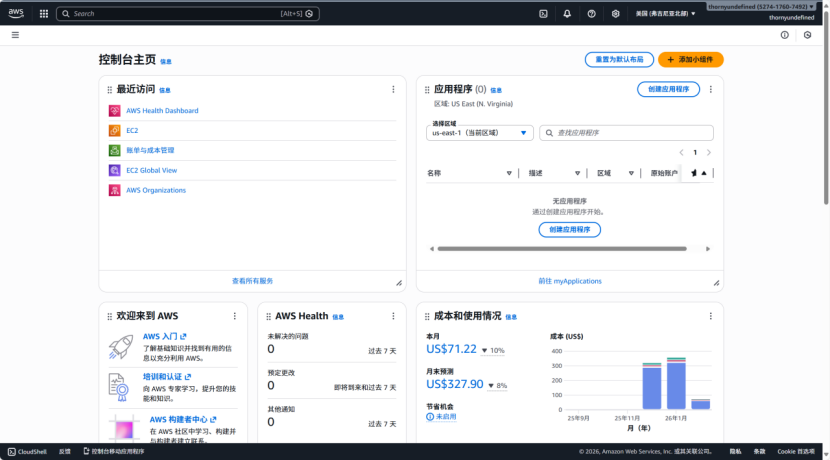Open the help question mark menu
Screen dimensions: 830x460
click(591, 14)
